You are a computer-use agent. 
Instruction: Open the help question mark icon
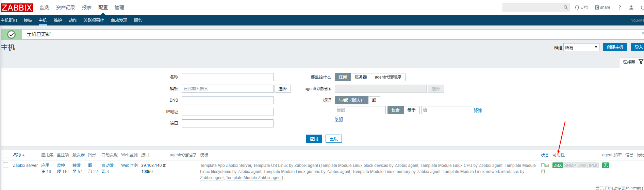click(620, 7)
